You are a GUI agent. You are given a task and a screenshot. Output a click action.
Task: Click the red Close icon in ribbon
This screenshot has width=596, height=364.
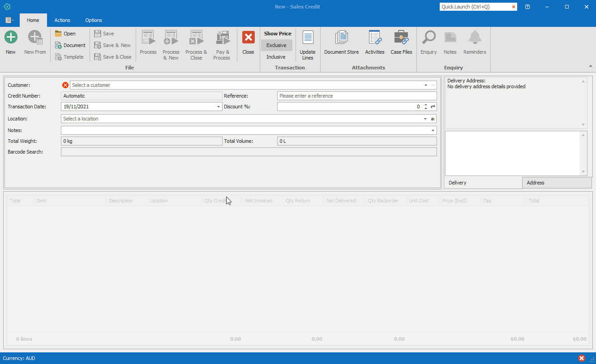coord(248,38)
